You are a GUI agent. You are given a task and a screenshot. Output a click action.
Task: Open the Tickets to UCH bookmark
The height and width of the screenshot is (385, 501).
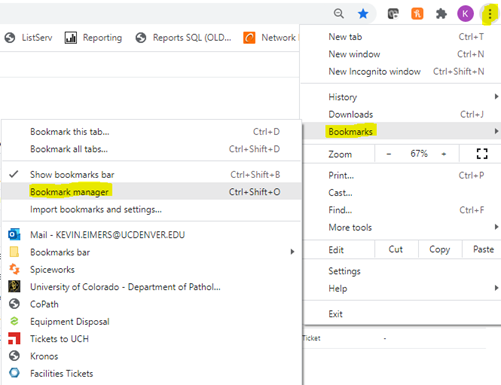pyautogui.click(x=152, y=339)
